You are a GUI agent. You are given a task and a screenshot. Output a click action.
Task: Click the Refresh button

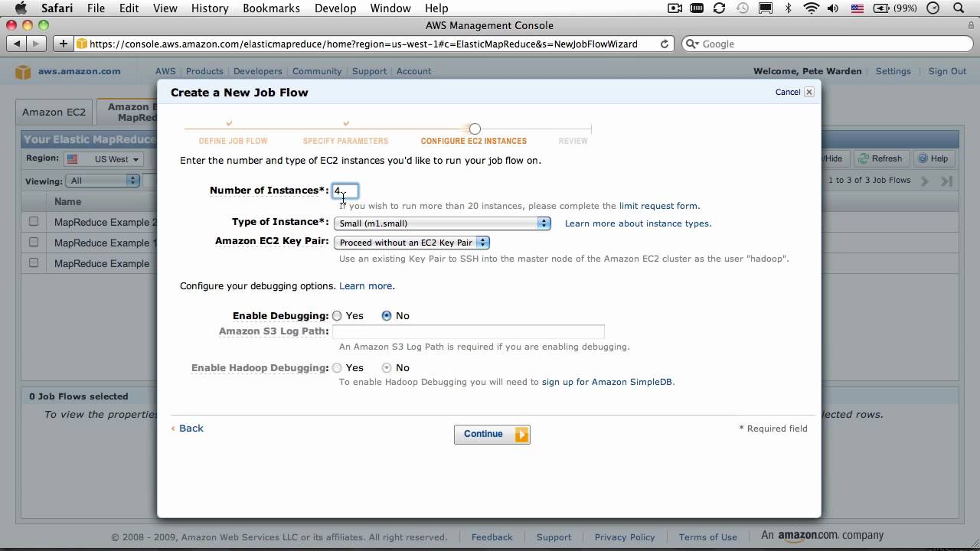(x=880, y=158)
